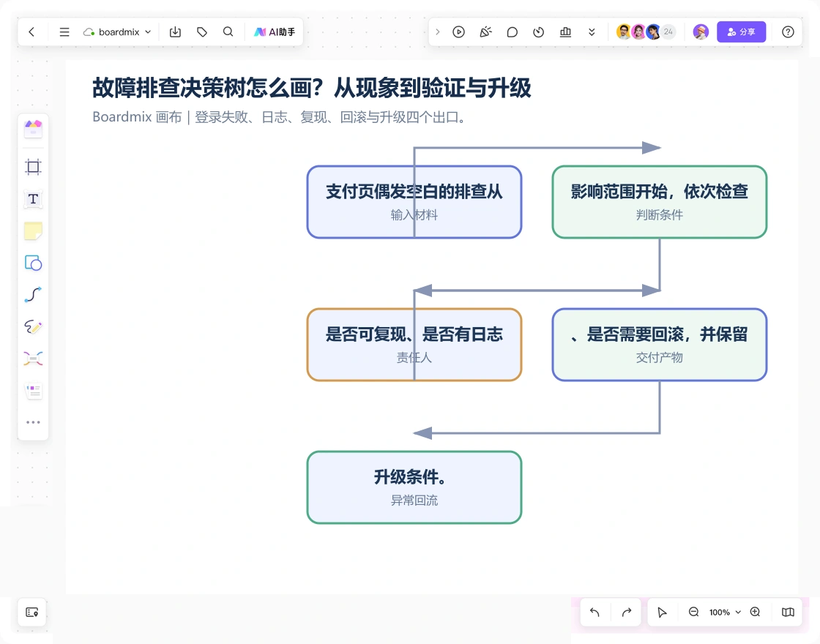820x644 pixels.
Task: Go back using the left arrow
Action: [x=31, y=32]
